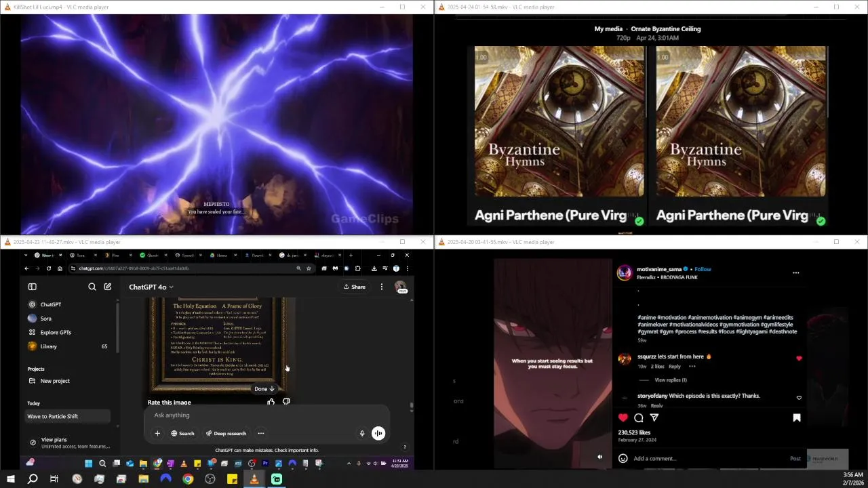Open the browser three-dot menu
The height and width of the screenshot is (488, 868).
pyautogui.click(x=407, y=268)
